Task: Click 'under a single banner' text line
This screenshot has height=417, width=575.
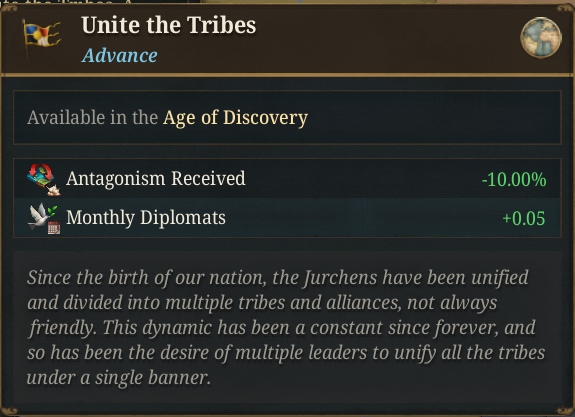Action: coord(119,377)
